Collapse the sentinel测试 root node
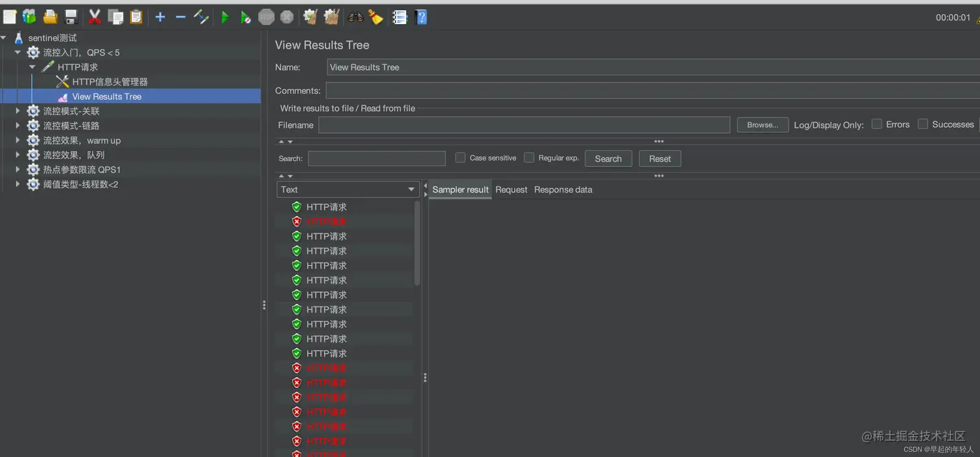This screenshot has width=980, height=457. (x=4, y=38)
